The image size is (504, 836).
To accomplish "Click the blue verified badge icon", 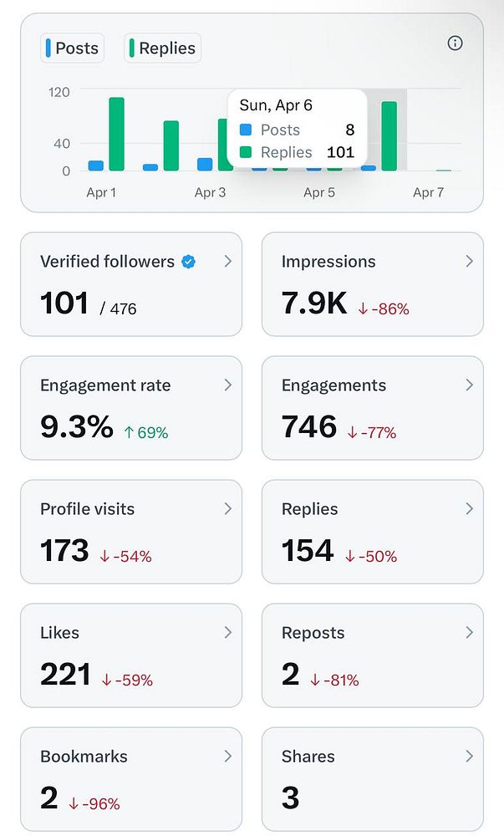I will tap(189, 262).
